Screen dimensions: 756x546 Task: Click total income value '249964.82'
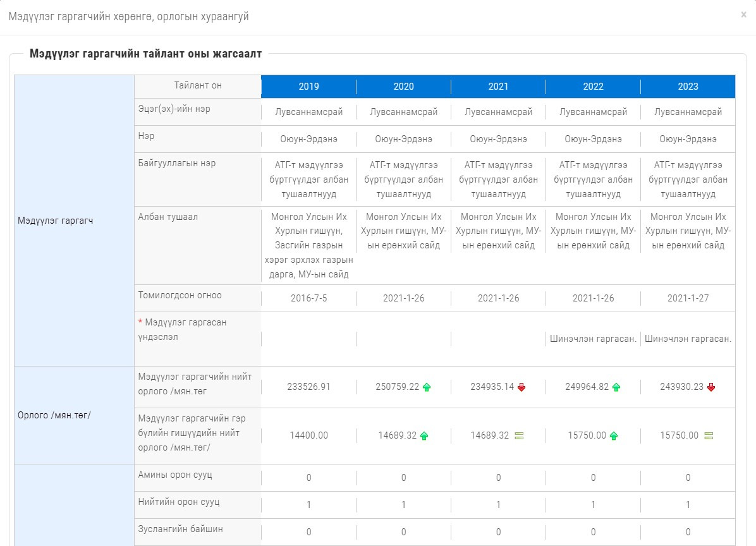tap(587, 387)
